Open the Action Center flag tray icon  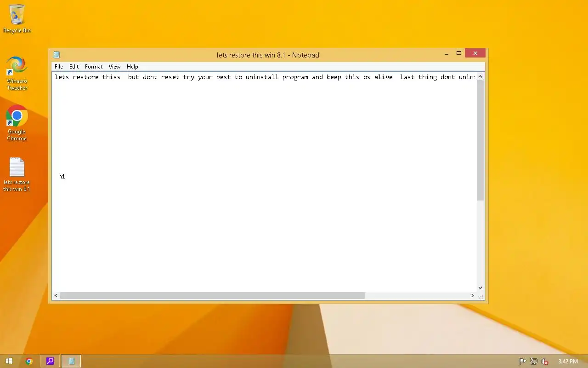[x=522, y=362]
